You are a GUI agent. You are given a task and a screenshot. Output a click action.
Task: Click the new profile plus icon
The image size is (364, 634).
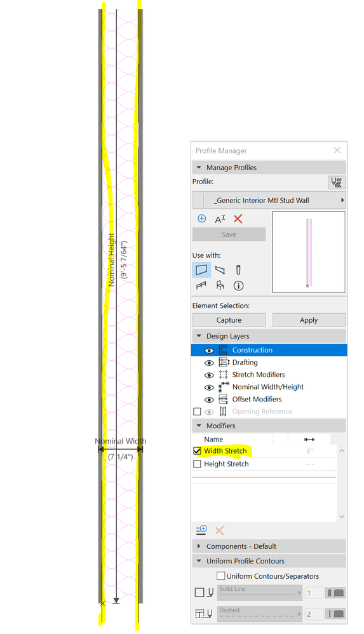click(202, 219)
